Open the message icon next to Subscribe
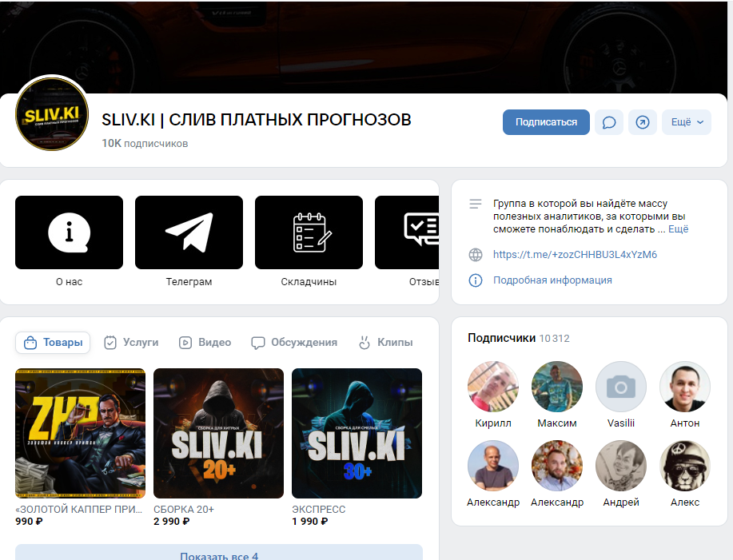The height and width of the screenshot is (560, 733). click(608, 122)
